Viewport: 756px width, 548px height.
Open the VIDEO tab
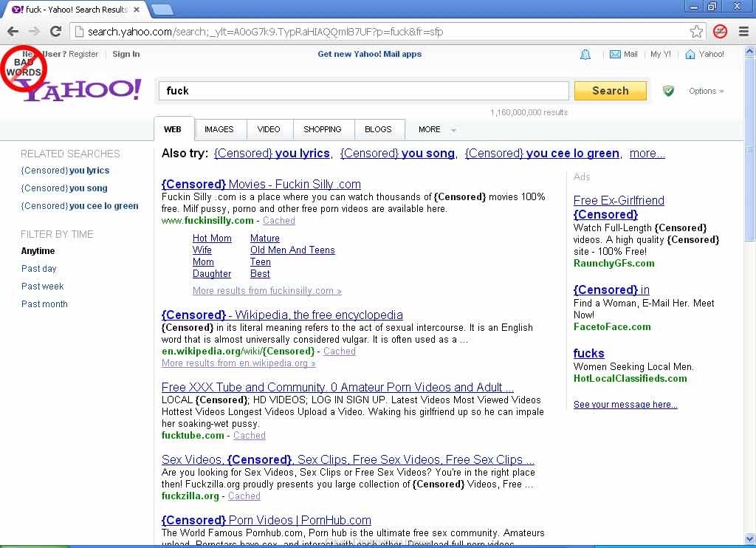pos(269,129)
